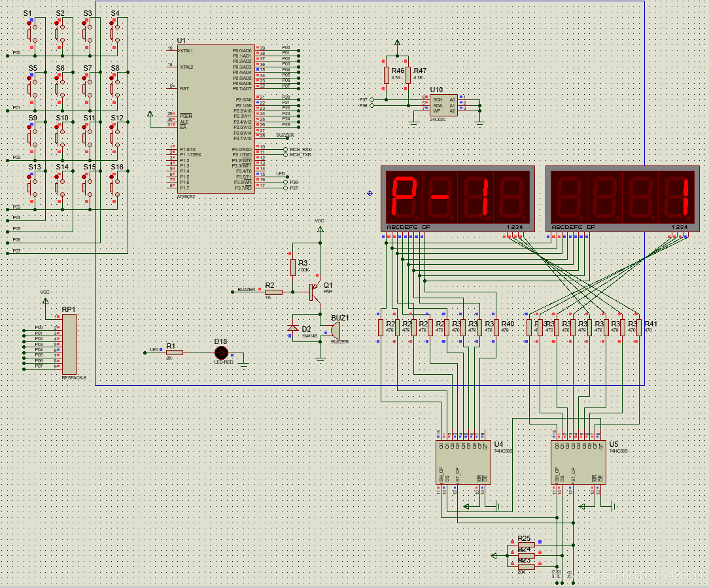Click push button switch S13
This screenshot has width=709, height=588.
[31, 188]
